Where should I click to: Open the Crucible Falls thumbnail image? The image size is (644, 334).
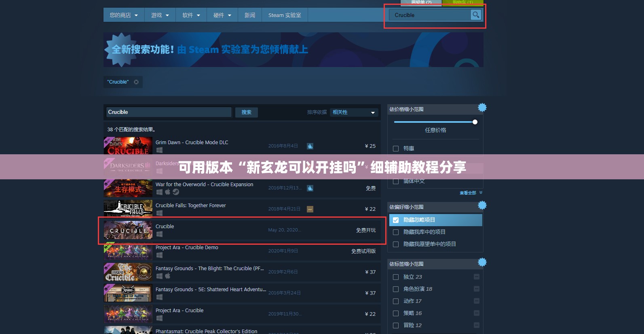pos(128,209)
